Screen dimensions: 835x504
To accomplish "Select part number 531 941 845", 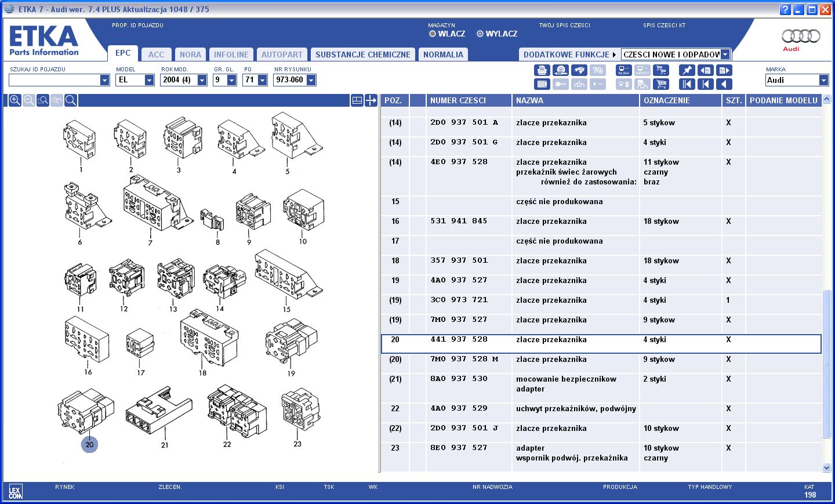I will (x=459, y=221).
